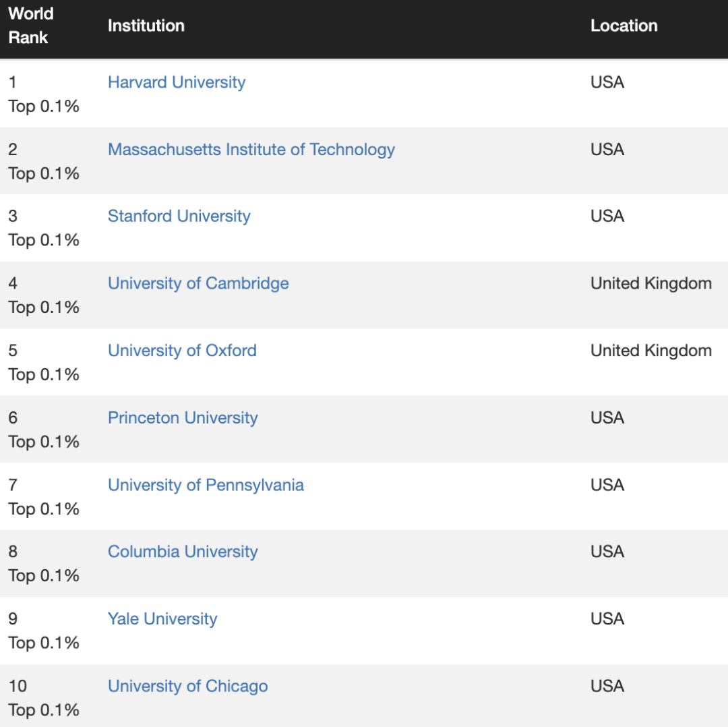Click United Kingdom location in Oxford row
The width and height of the screenshot is (728, 727).
click(x=650, y=351)
